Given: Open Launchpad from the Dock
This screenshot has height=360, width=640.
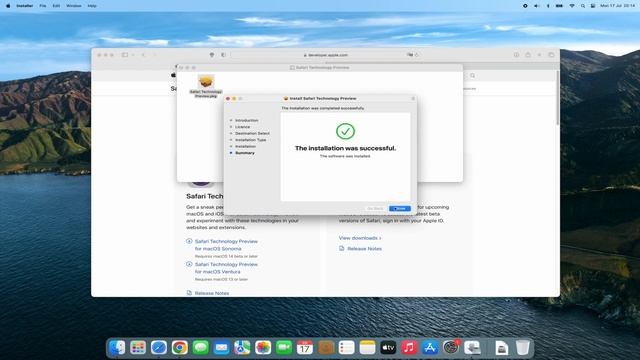Looking at the screenshot, I should (x=138, y=347).
